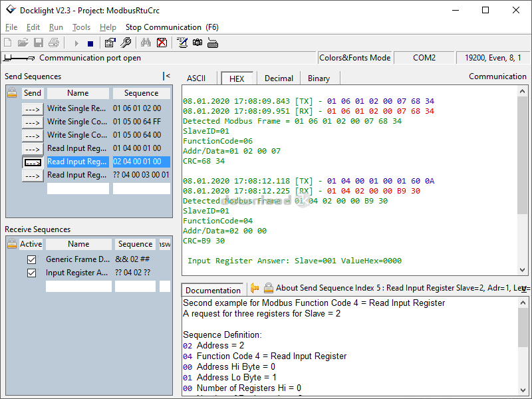The width and height of the screenshot is (532, 399).
Task: Click the Send column header
Action: click(32, 93)
